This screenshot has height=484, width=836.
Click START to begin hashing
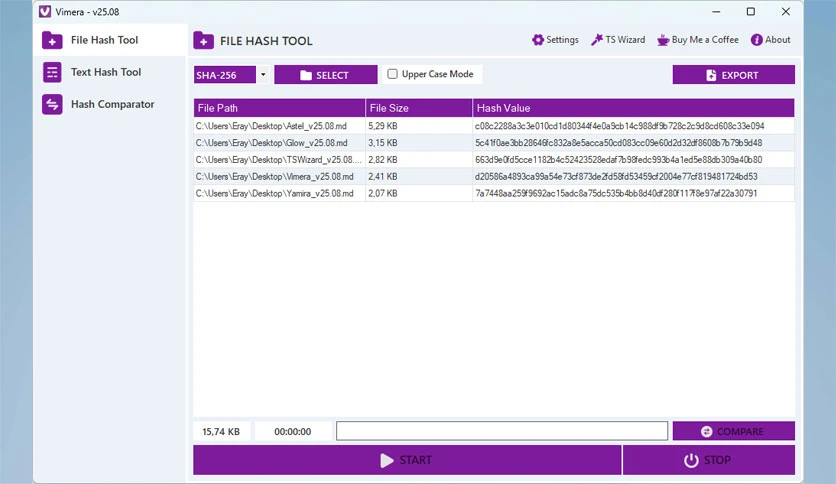pos(407,460)
